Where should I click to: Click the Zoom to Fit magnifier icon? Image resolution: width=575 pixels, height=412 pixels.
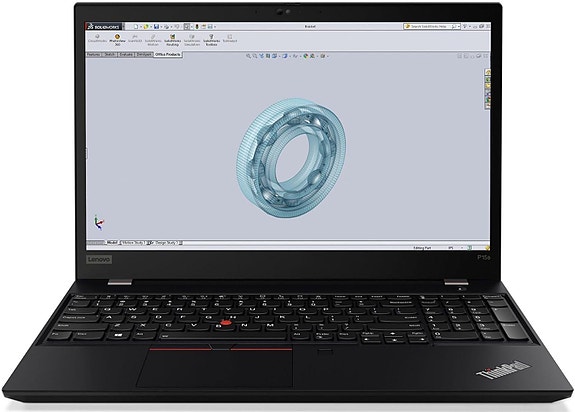pos(248,56)
